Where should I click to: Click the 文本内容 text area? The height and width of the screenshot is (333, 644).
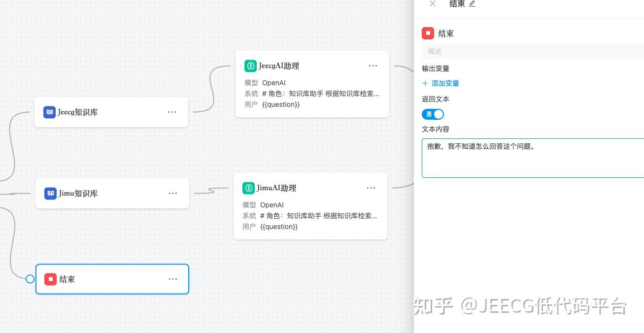tap(533, 158)
